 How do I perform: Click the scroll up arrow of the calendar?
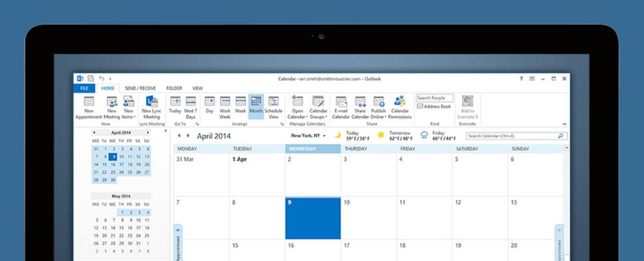point(567,147)
